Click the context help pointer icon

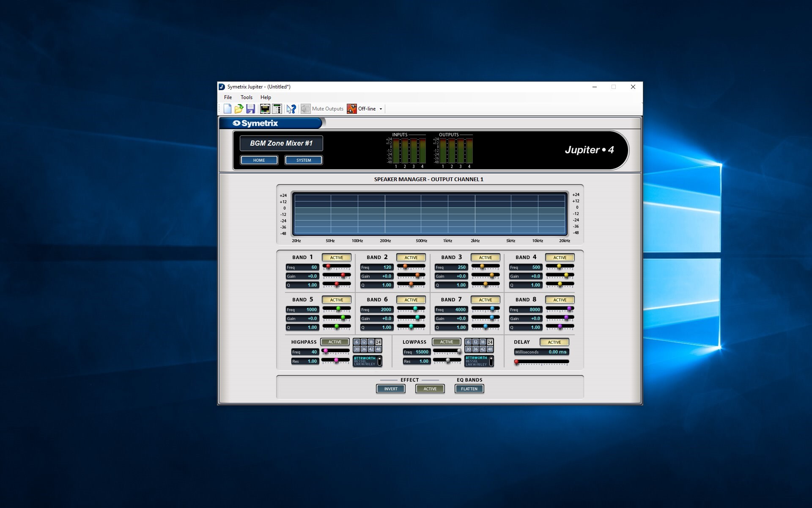(291, 109)
